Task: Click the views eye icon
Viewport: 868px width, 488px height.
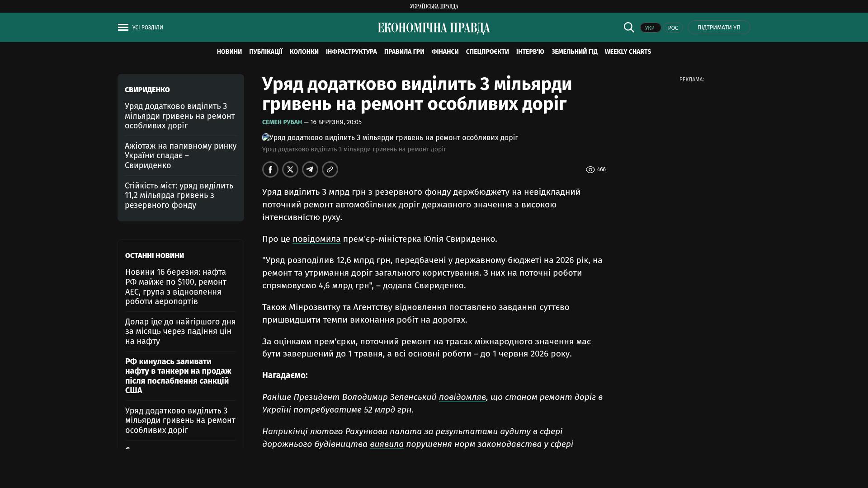Action: [590, 170]
